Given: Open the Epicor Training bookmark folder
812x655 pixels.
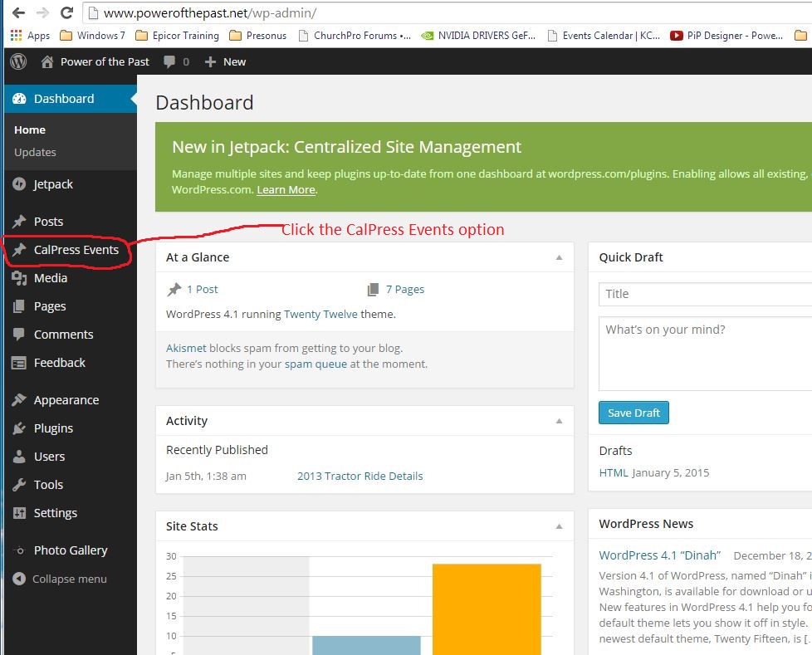Looking at the screenshot, I should tap(177, 35).
